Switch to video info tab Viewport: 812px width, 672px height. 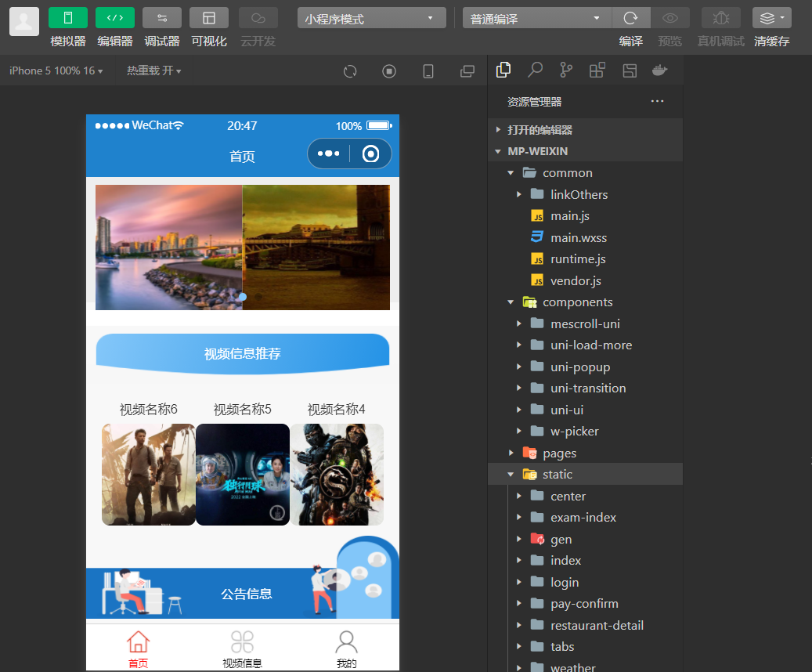tap(243, 649)
